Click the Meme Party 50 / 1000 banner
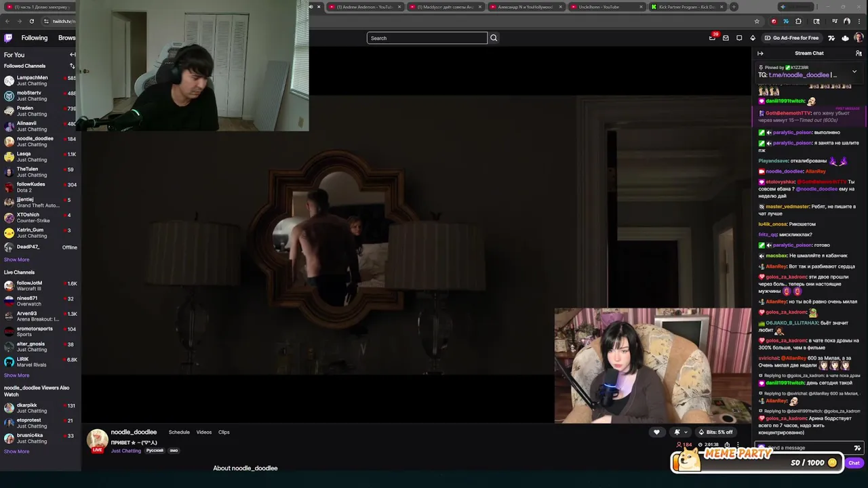 pyautogui.click(x=757, y=461)
